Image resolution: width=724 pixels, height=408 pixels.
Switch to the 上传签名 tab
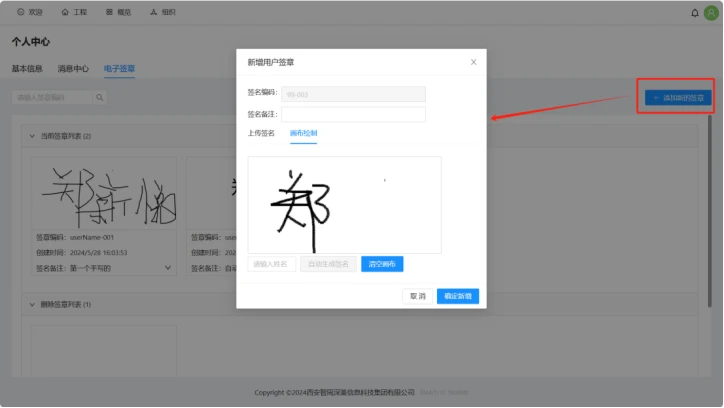[x=261, y=133]
